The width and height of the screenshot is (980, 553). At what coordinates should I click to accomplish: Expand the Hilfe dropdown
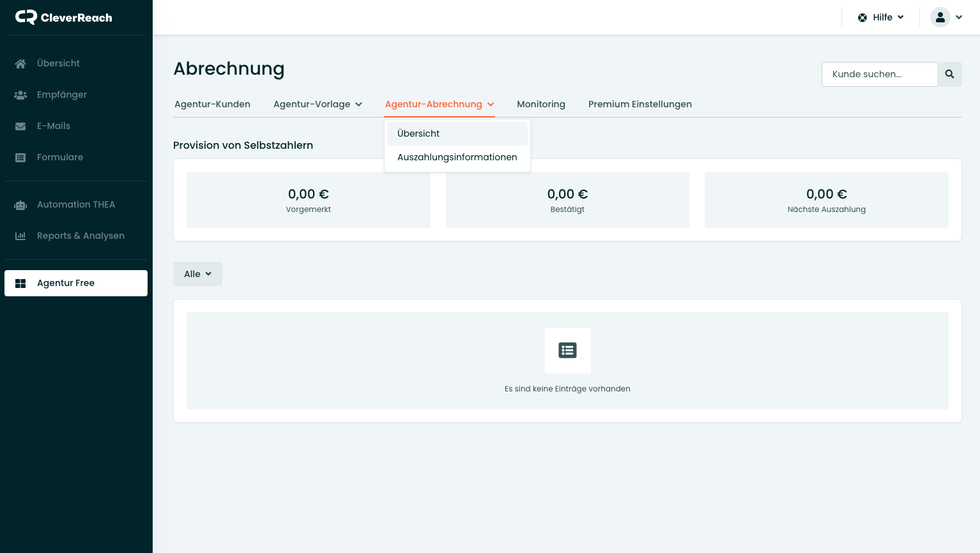(881, 17)
